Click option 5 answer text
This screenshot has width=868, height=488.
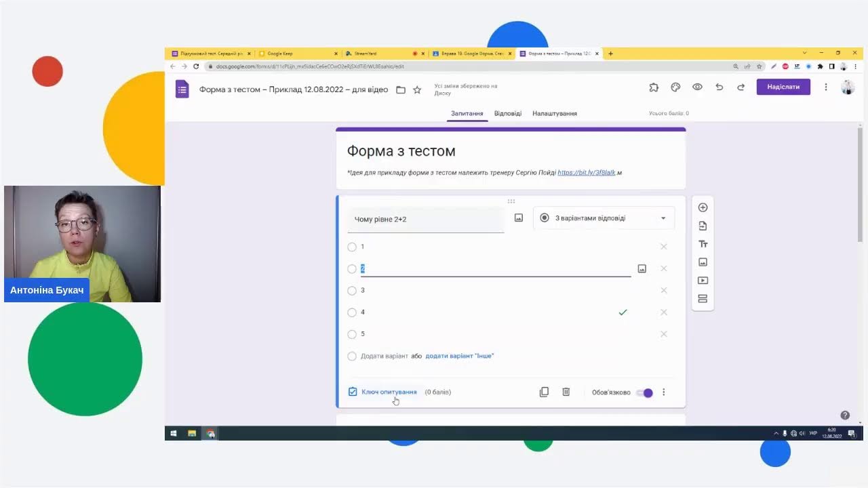[363, 333]
